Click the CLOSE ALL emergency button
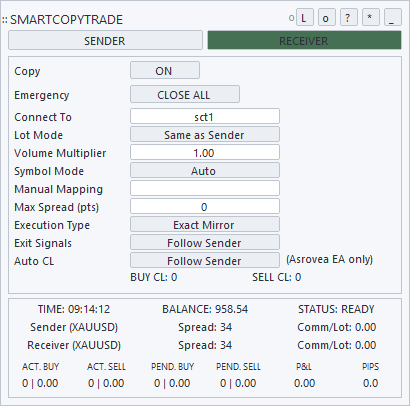 click(x=185, y=94)
